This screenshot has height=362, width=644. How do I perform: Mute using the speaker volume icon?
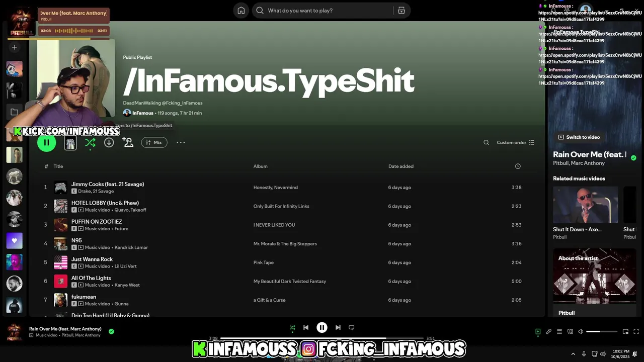click(x=581, y=331)
